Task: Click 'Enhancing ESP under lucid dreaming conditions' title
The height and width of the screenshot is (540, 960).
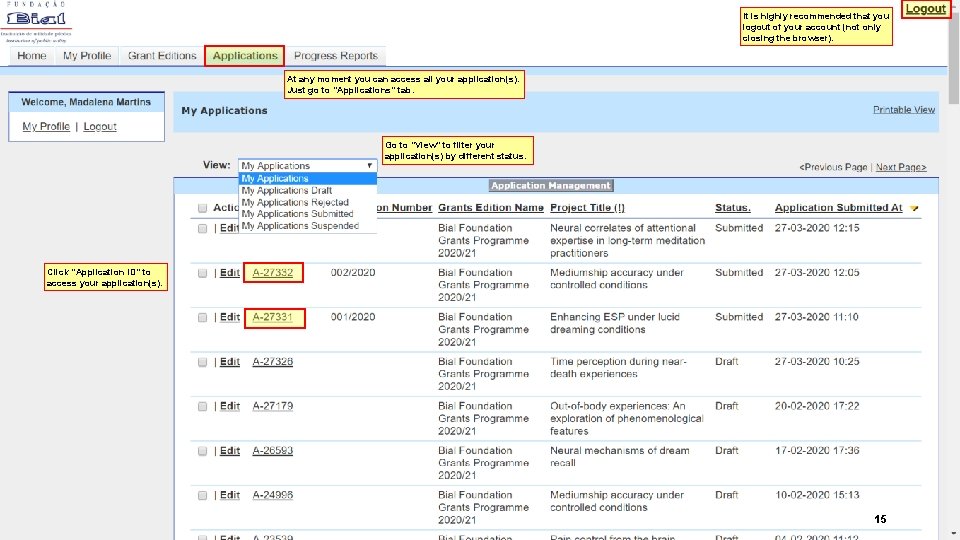Action: click(615, 323)
